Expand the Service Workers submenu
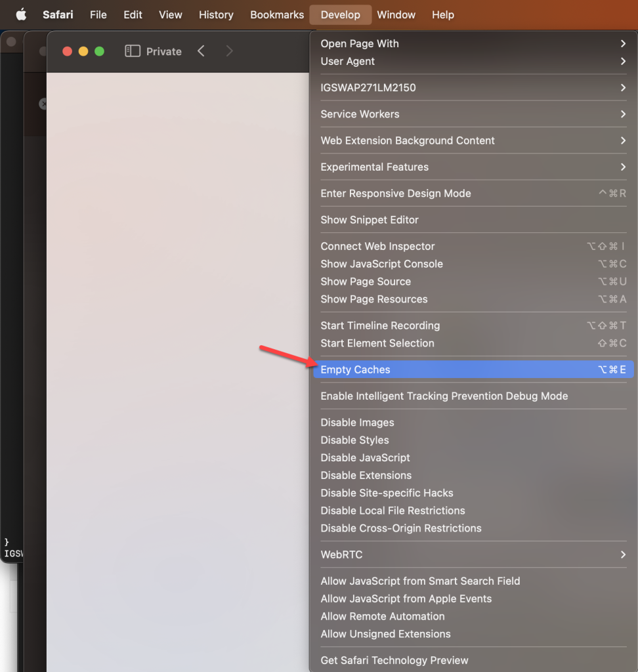The image size is (638, 672). coord(473,114)
